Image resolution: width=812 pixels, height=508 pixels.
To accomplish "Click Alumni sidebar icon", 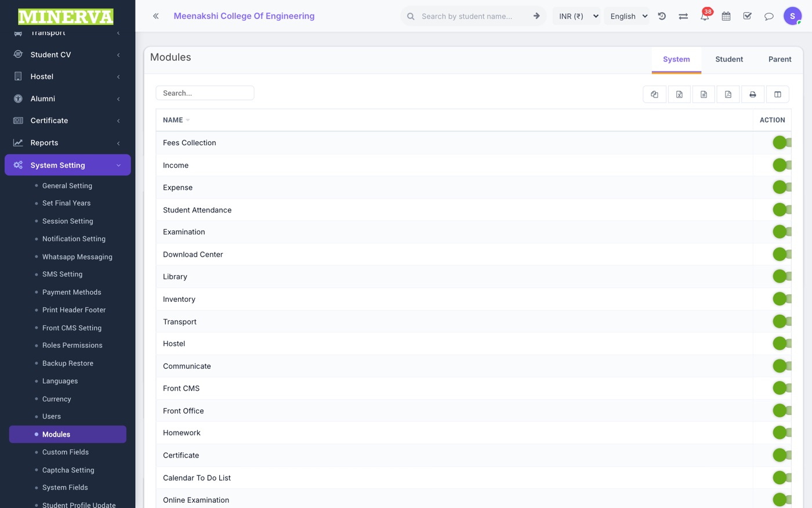I will point(18,99).
